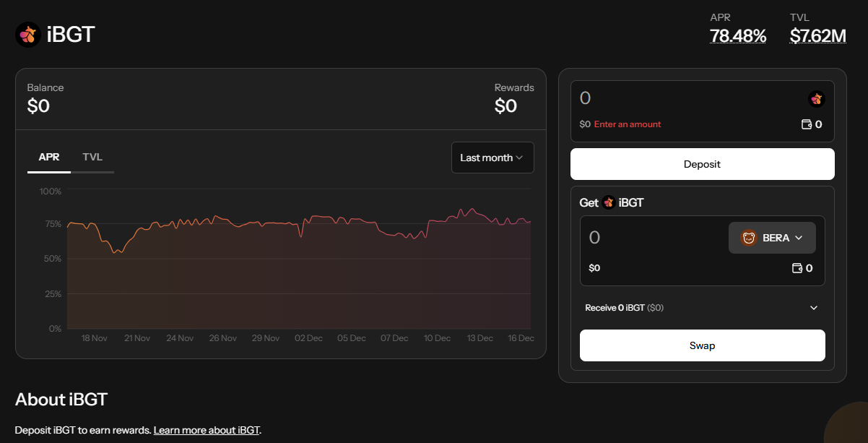Switch to the APR chart tab
The image size is (868, 443).
click(49, 157)
